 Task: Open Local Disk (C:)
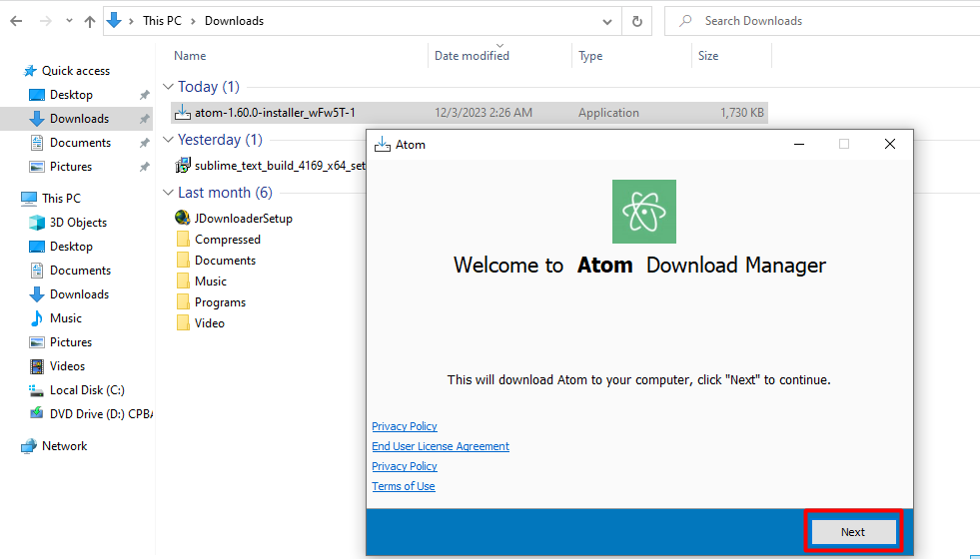87,389
